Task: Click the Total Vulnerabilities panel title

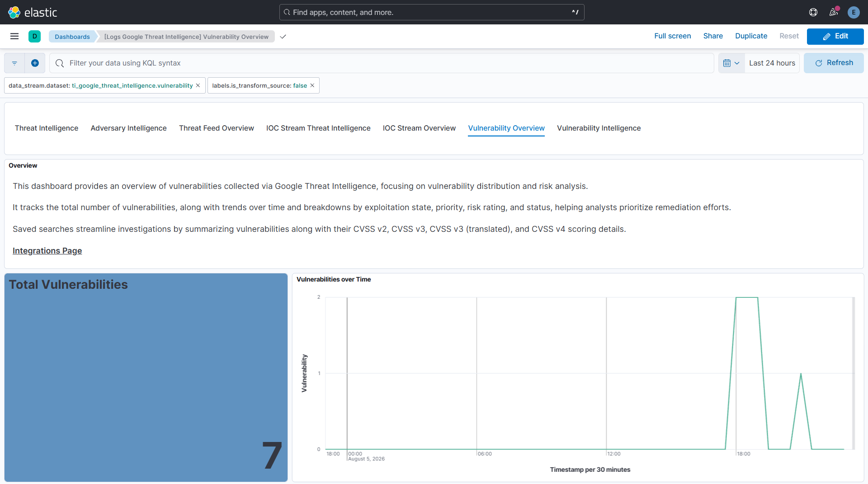Action: (x=68, y=285)
